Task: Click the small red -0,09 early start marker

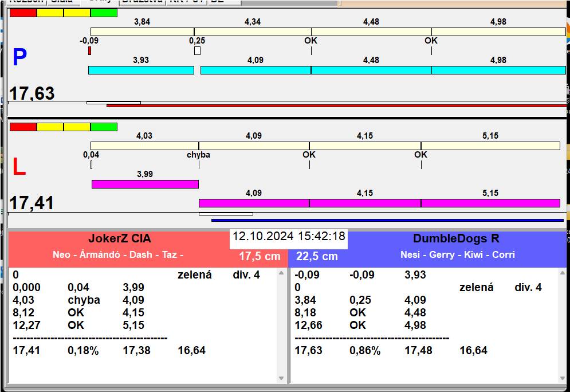Action: point(89,51)
